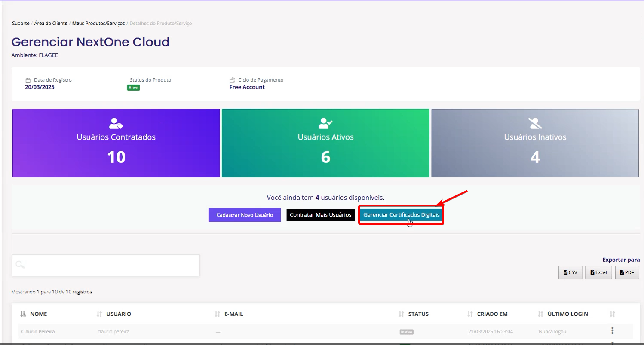Click the magnifying glass search icon
Image resolution: width=644 pixels, height=345 pixels.
coord(20,265)
